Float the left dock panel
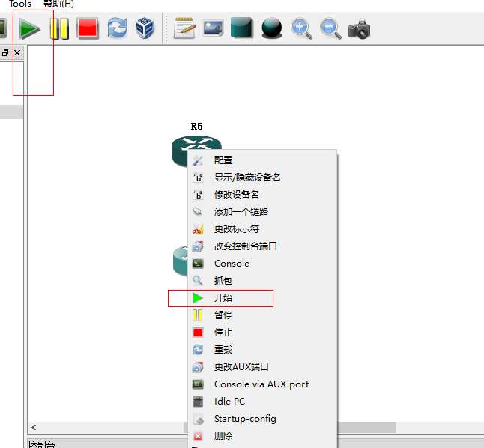The height and width of the screenshot is (448, 484). 5,52
